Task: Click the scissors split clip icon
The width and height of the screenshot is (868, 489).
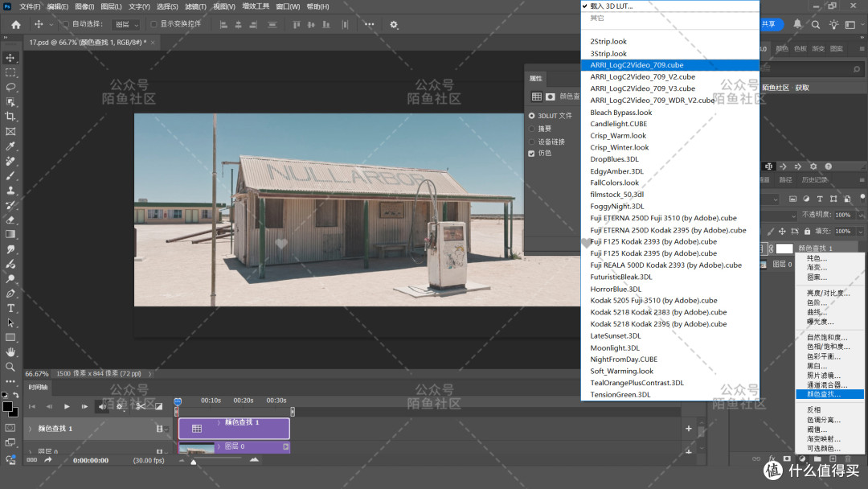Action: click(x=141, y=406)
